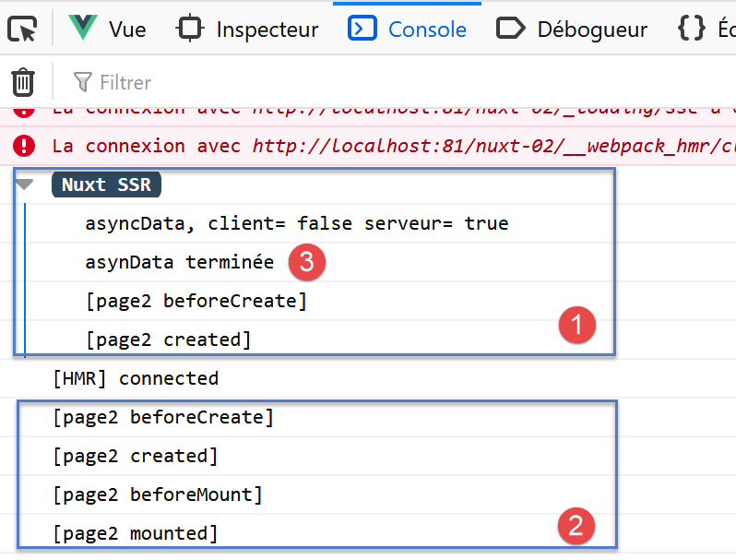
Task: Select the asynData terminée log entry
Action: pos(180,262)
